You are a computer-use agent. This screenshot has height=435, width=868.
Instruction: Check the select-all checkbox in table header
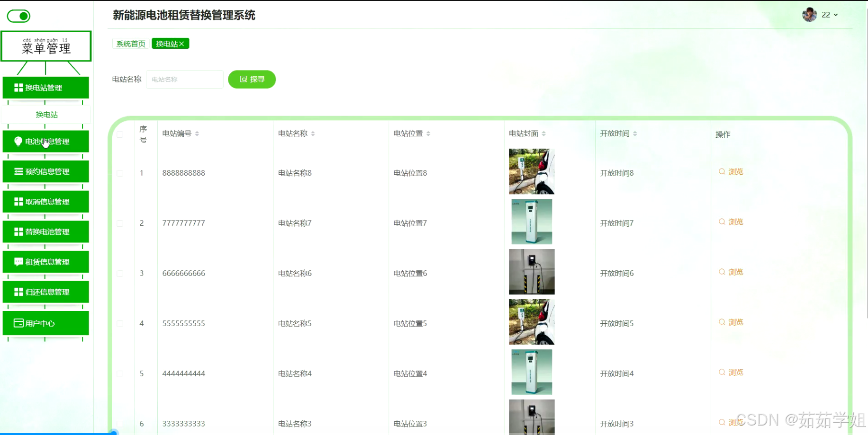pyautogui.click(x=120, y=134)
